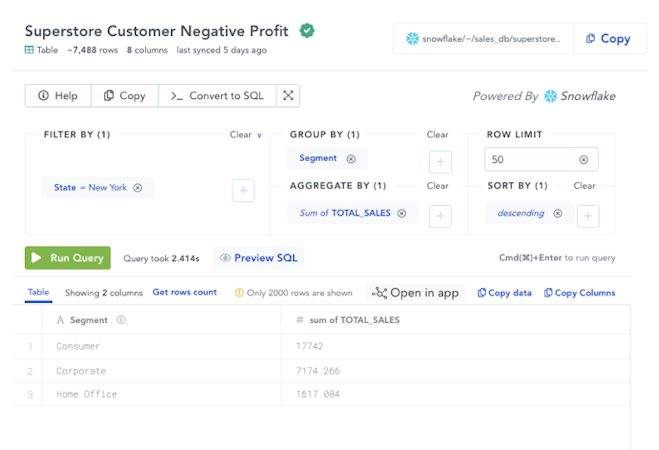Click Convert to SQL
This screenshot has height=450, width=659.
click(217, 96)
